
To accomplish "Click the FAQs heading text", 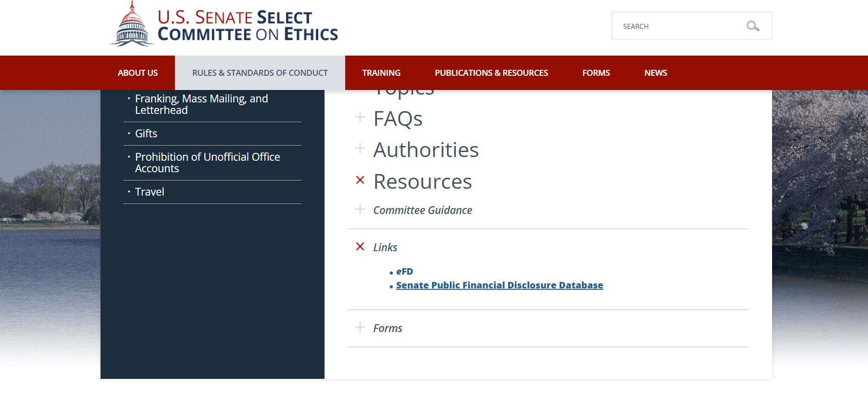I will [398, 118].
